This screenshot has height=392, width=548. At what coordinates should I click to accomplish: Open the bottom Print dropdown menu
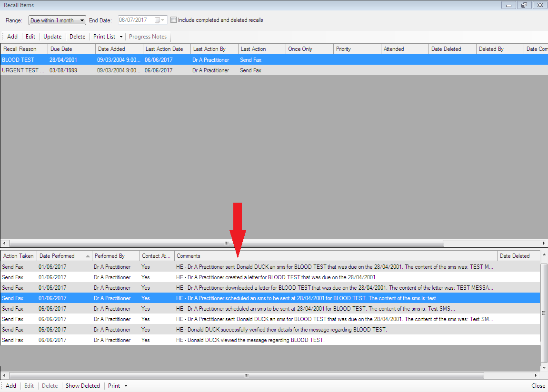point(118,386)
